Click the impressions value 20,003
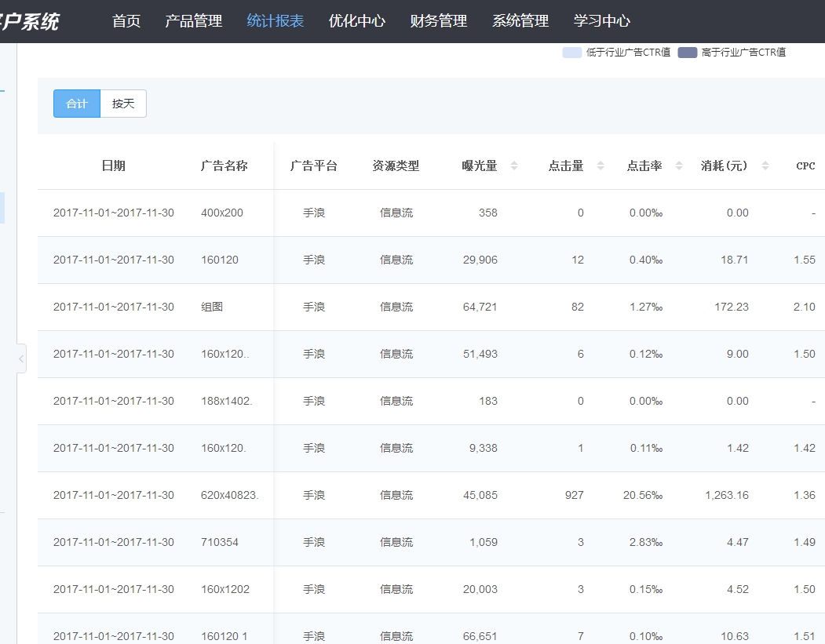The image size is (825, 644). (x=480, y=589)
